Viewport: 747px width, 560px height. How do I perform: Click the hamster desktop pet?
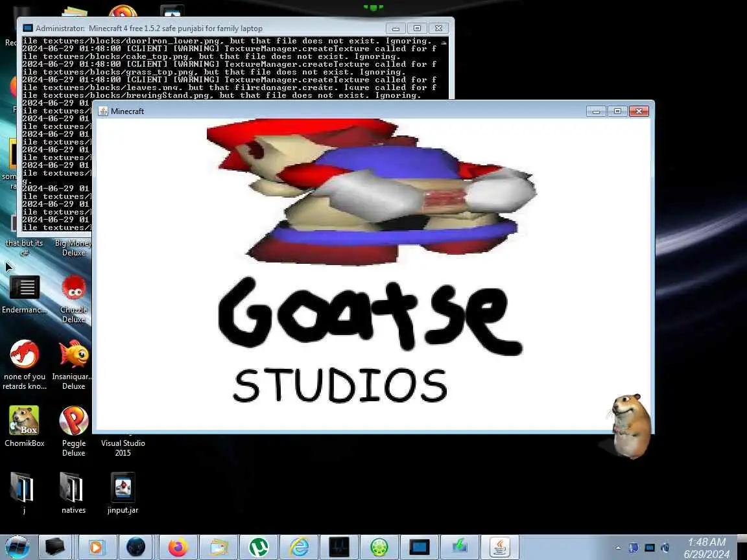[631, 426]
